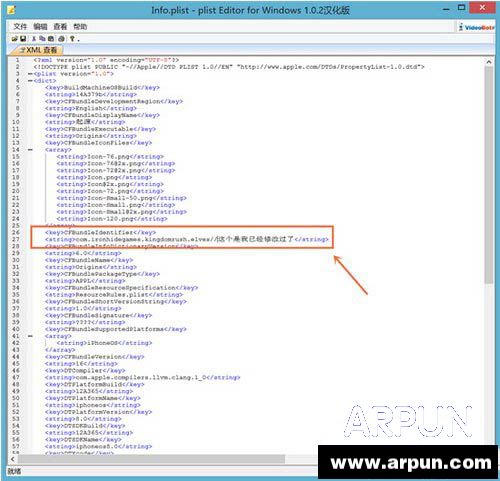Click the status bar text at bottom left
Screen dimensions: 500x481
[14, 471]
